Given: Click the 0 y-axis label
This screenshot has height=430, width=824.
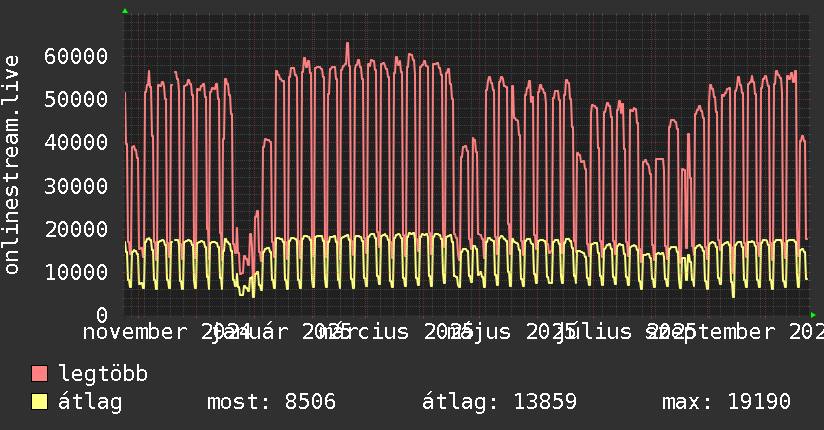Looking at the screenshot, I should 102,315.
